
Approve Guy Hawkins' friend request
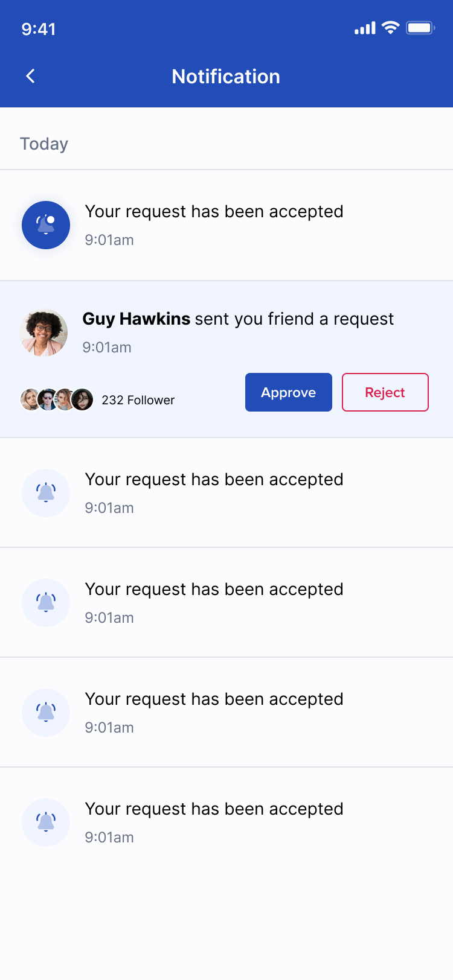tap(289, 392)
